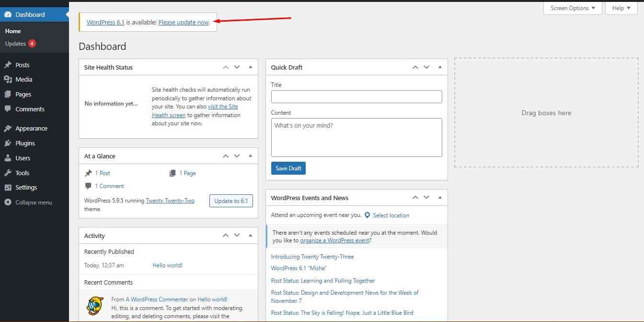Click the location pin icon in Events
Image resolution: width=644 pixels, height=322 pixels.
click(x=368, y=215)
